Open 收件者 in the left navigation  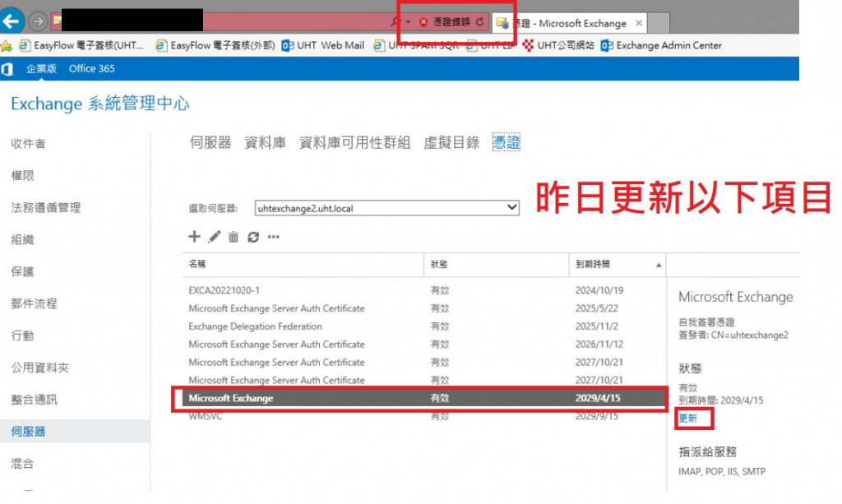[29, 143]
